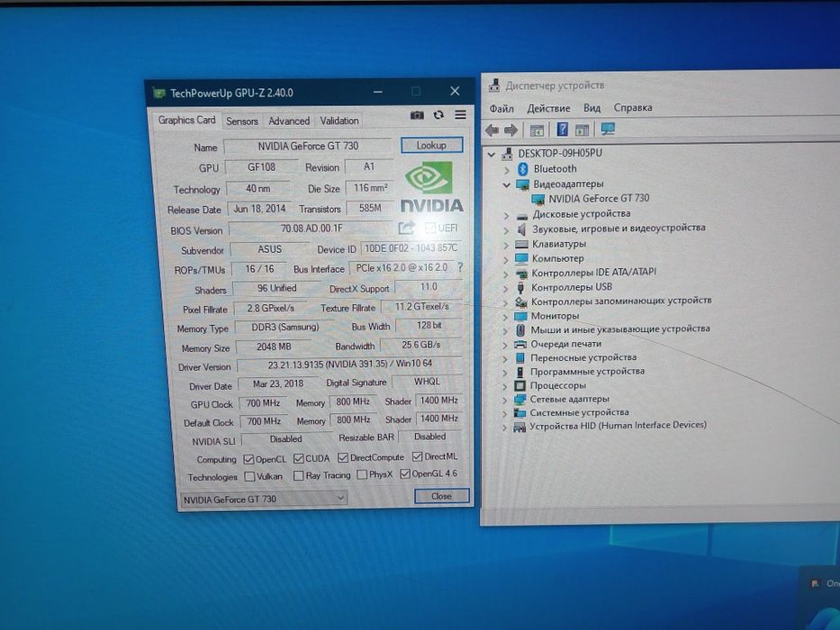Click the Driver Version field value
This screenshot has width=840, height=630.
coord(350,364)
